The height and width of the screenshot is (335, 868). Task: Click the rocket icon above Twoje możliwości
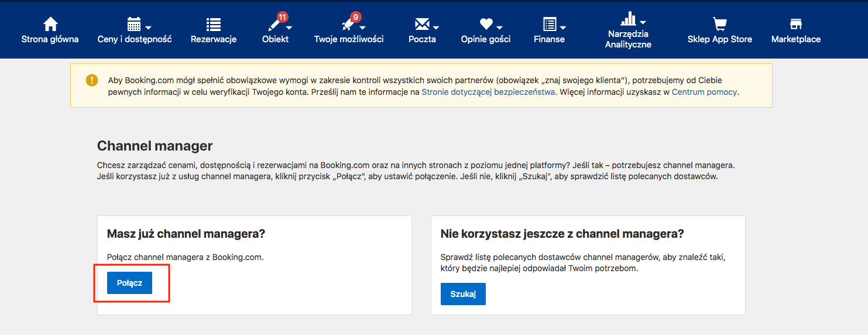348,25
